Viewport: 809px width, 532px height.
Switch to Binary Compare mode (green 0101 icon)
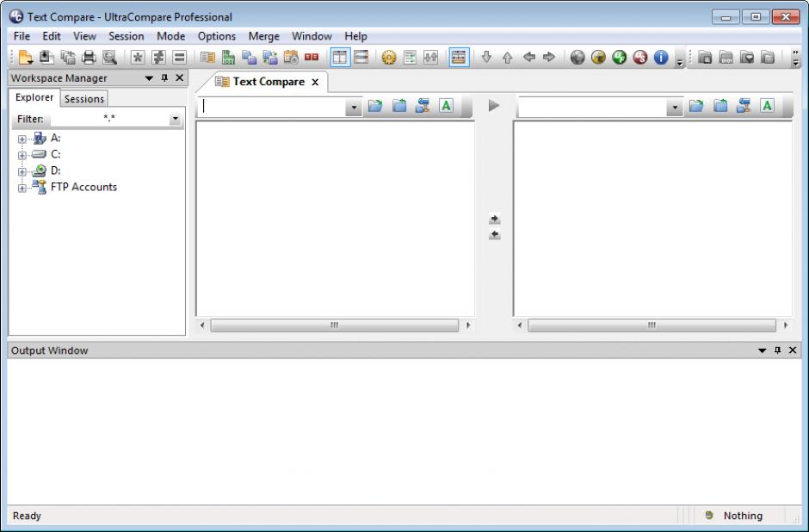228,58
